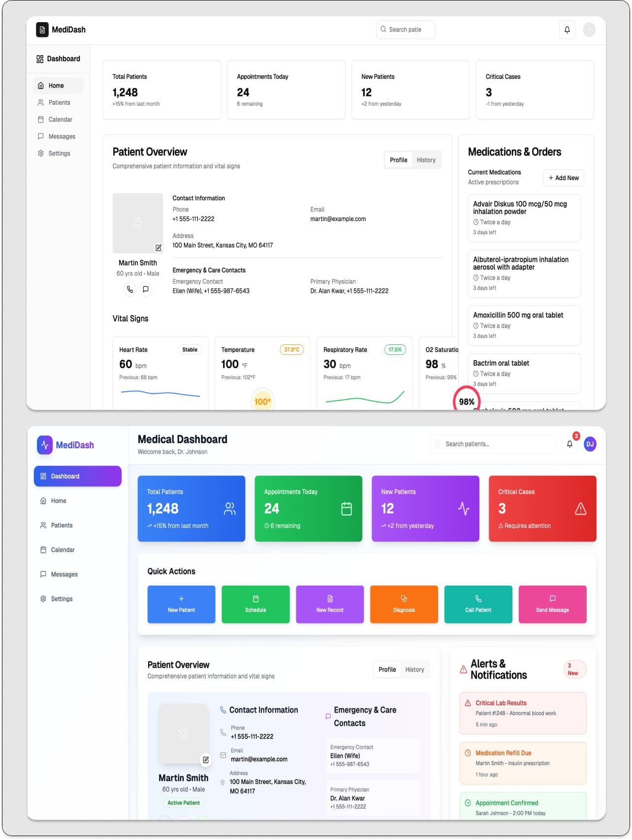
Task: Click the 37.8°C badge on Temperature
Action: coord(291,350)
